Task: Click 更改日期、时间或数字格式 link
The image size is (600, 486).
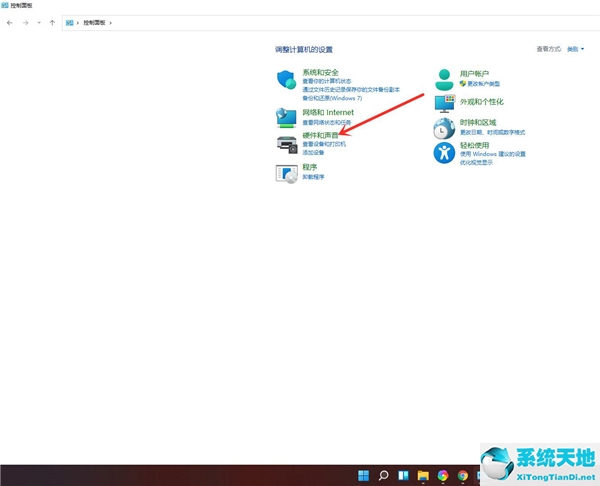Action: tap(492, 132)
